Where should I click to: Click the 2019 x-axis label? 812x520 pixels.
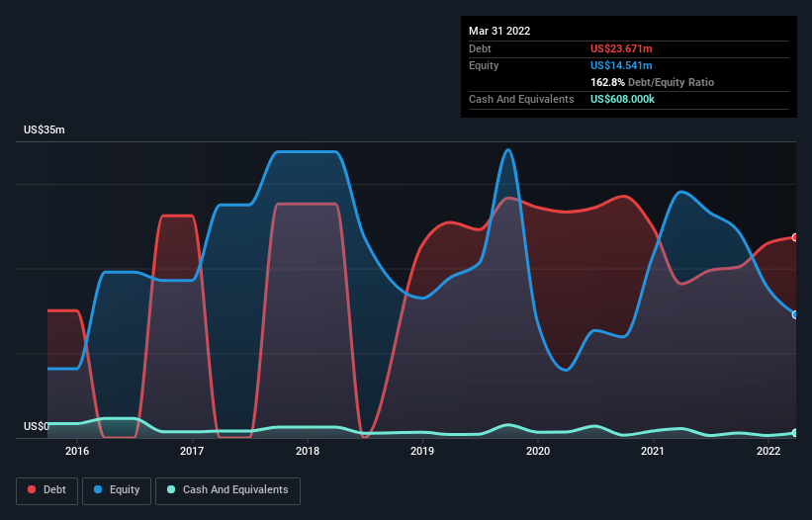(422, 451)
